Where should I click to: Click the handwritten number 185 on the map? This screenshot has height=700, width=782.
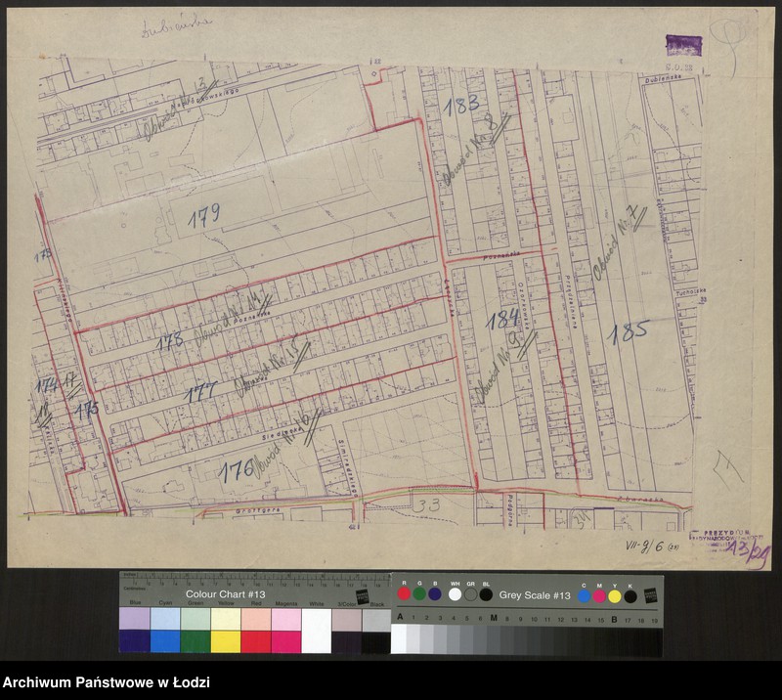tap(628, 332)
